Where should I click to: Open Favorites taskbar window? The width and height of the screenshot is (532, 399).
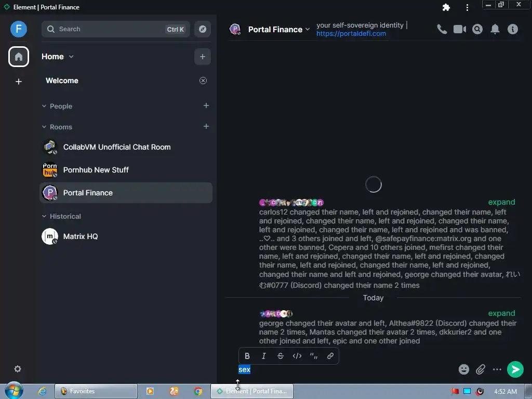point(96,391)
